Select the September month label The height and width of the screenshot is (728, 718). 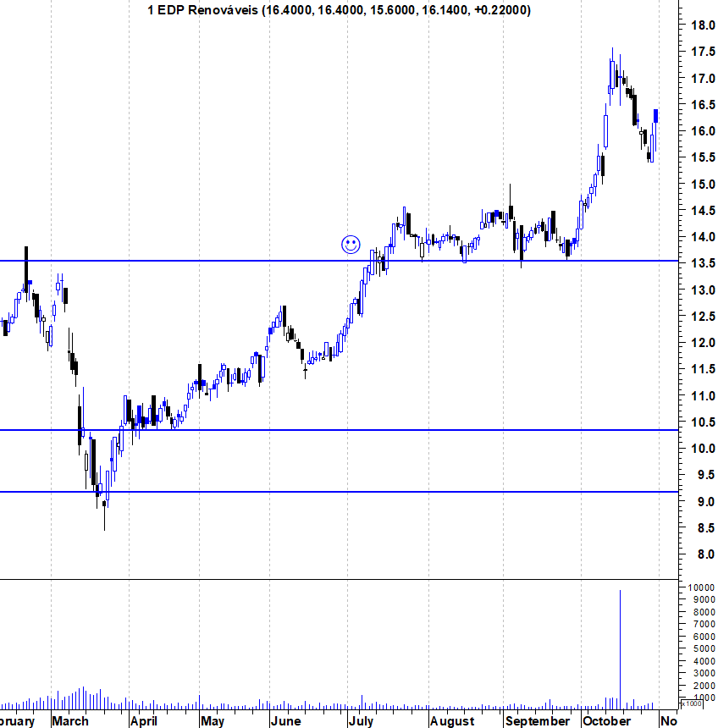click(x=538, y=721)
